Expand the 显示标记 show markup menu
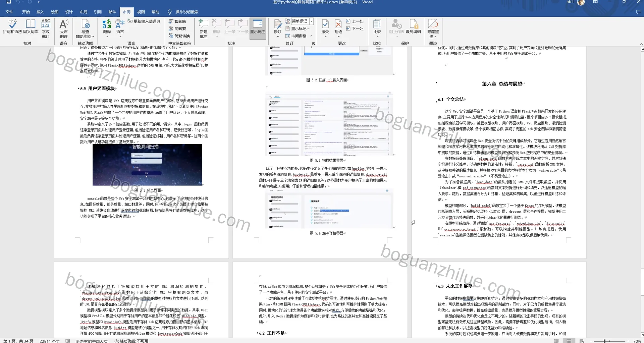 tap(298, 28)
